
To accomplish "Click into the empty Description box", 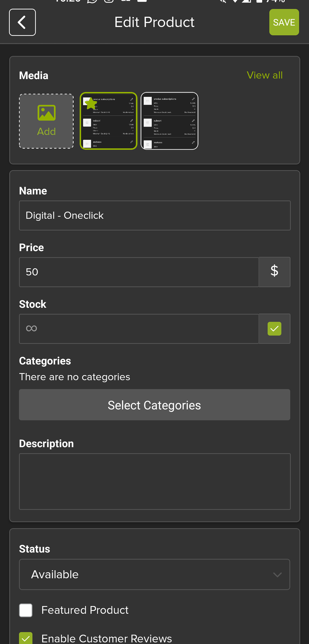I will click(154, 481).
